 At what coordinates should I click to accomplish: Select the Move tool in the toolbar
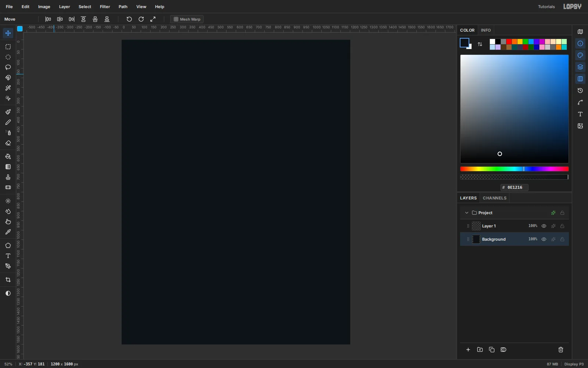(8, 33)
